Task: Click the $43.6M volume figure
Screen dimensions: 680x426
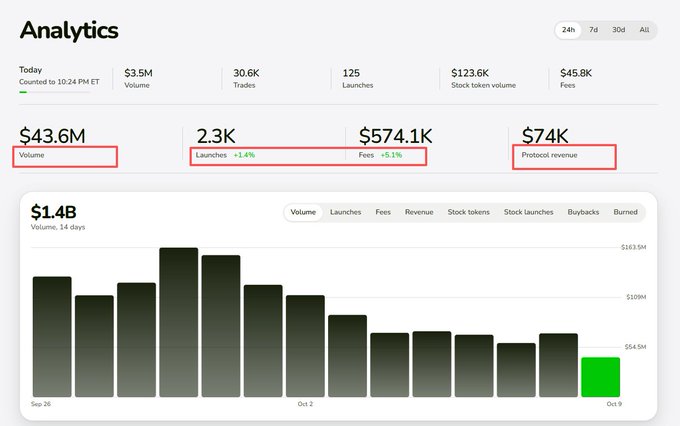Action: [x=52, y=136]
